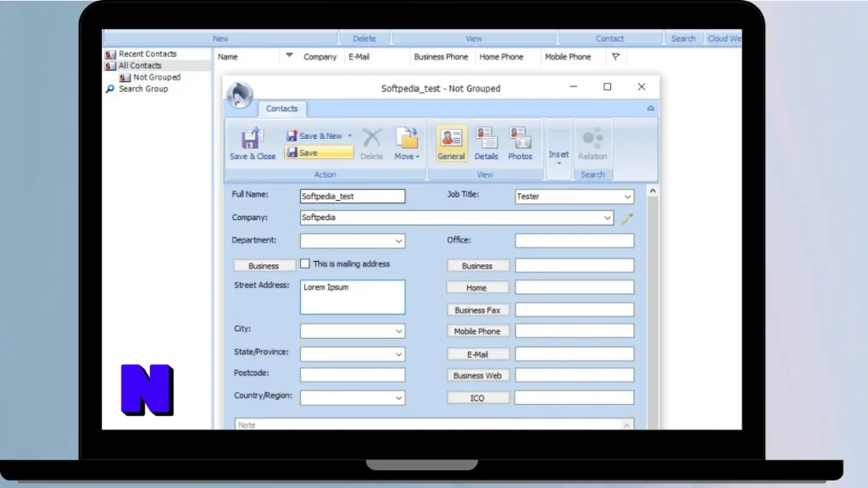Click the Mobile Phone button

click(x=478, y=331)
